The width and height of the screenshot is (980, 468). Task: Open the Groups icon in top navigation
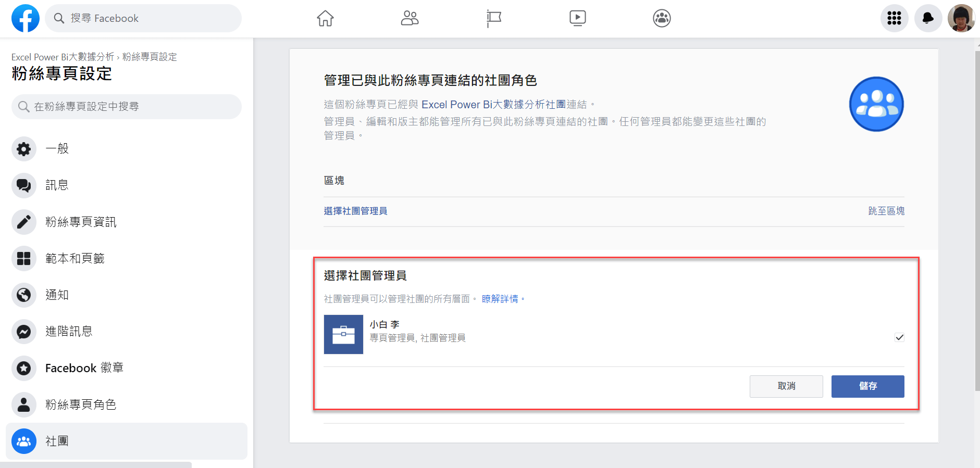tap(662, 18)
